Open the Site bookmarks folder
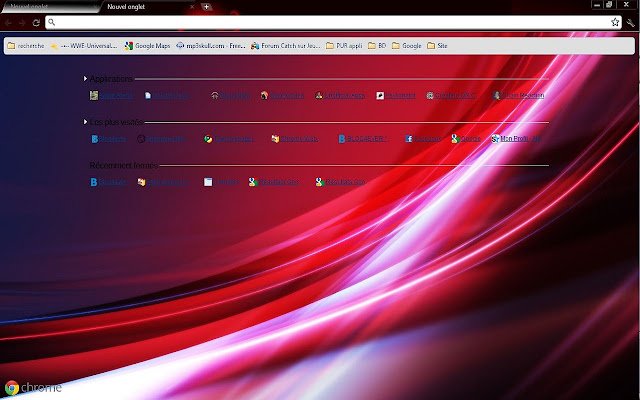 (437, 46)
